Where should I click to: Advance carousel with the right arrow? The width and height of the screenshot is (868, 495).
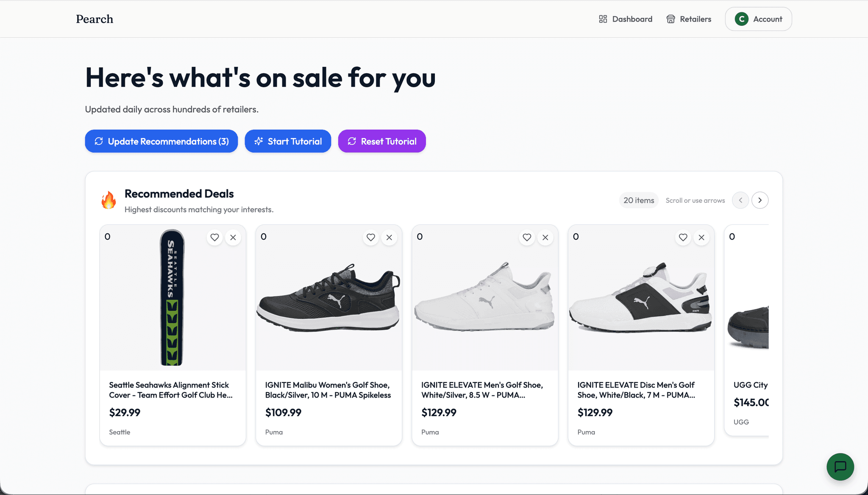760,200
